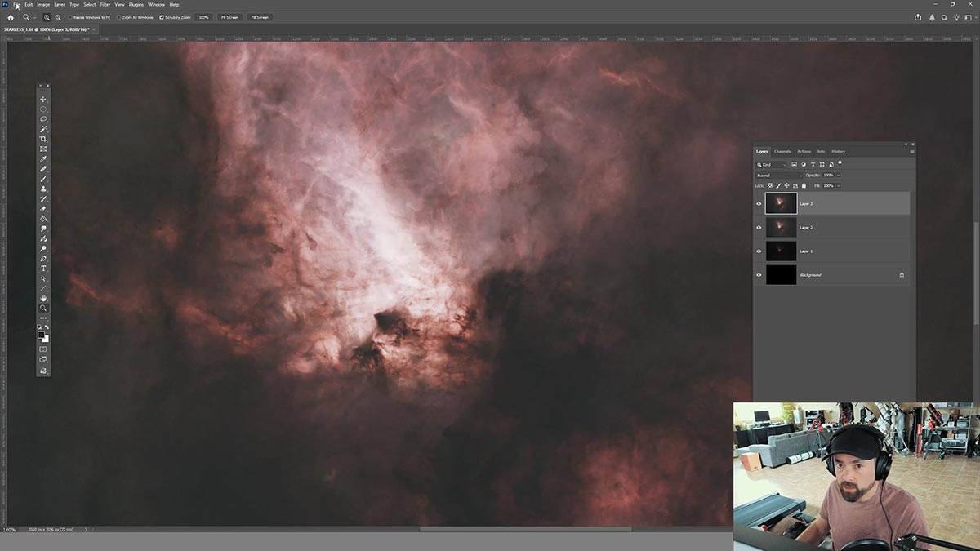Click the foreground color swatch
The width and height of the screenshot is (980, 551).
coord(42,335)
